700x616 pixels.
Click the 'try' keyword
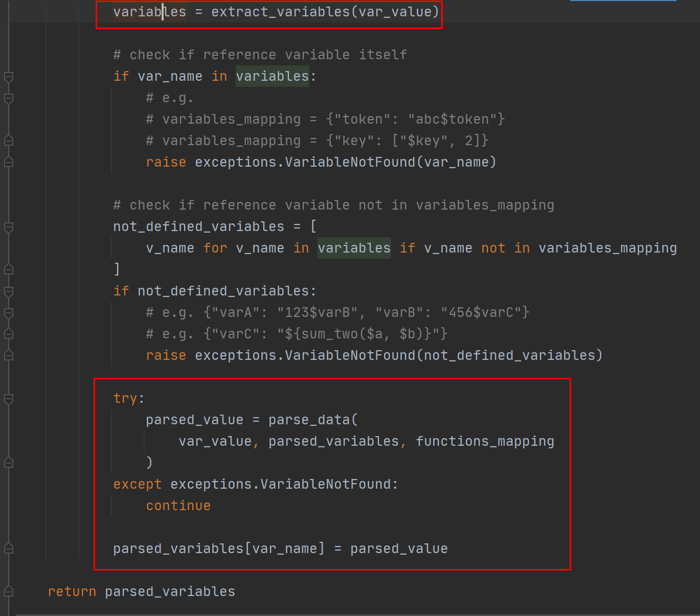(x=125, y=398)
